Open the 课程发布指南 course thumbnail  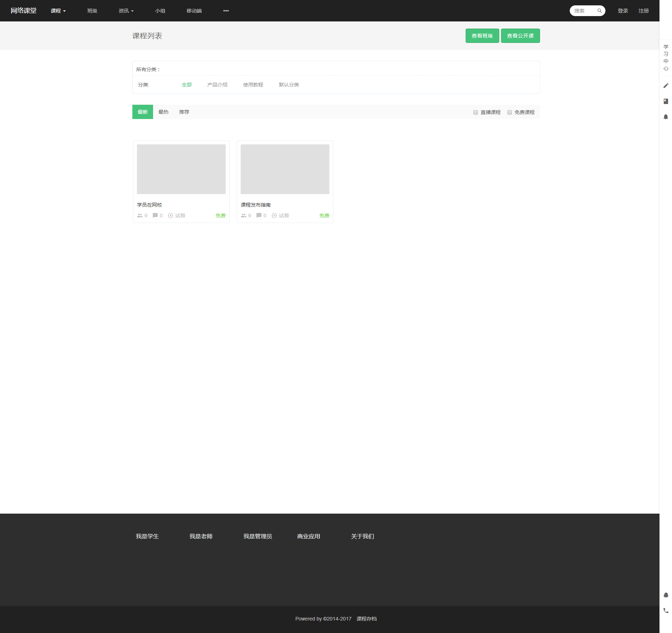[285, 169]
